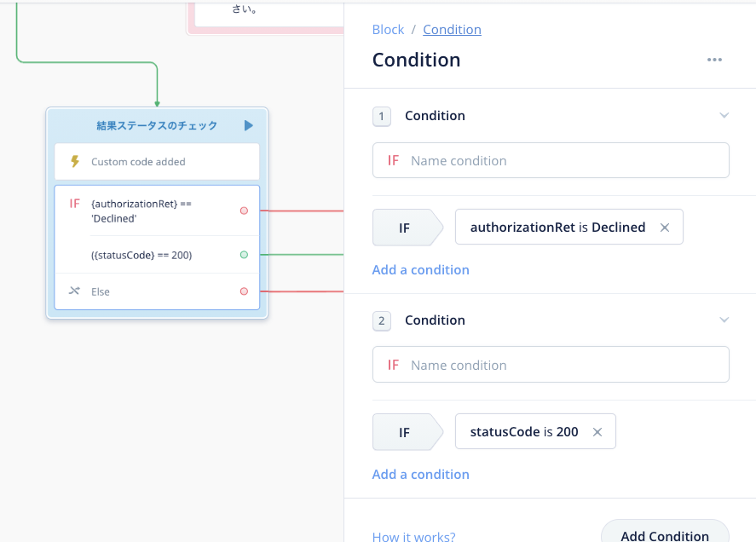Viewport: 756px width, 542px height.
Task: Click the first IF arrow tag
Action: point(407,228)
